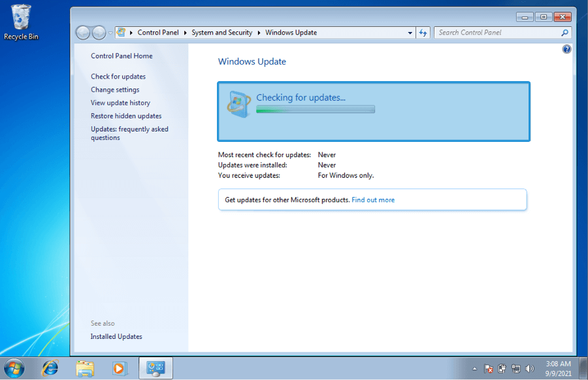Viewport: 588px width, 380px height.
Task: Click 'Most recent check for updates' label
Action: coord(265,155)
